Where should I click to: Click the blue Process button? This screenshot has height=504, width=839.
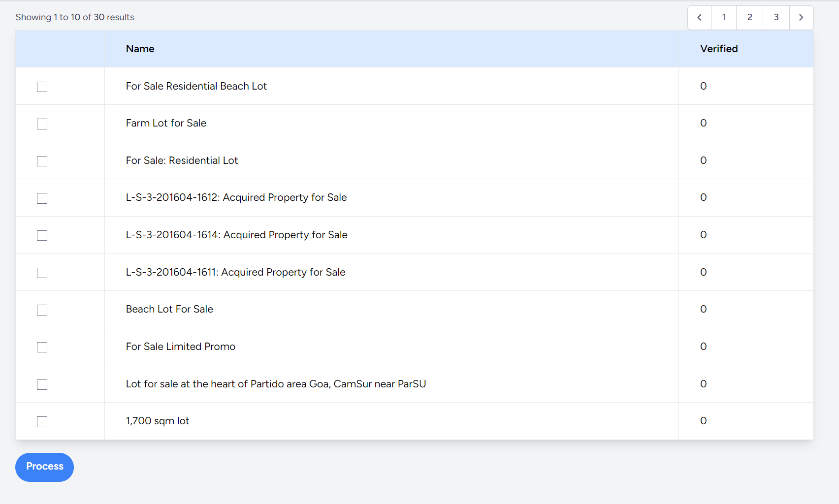click(x=44, y=467)
